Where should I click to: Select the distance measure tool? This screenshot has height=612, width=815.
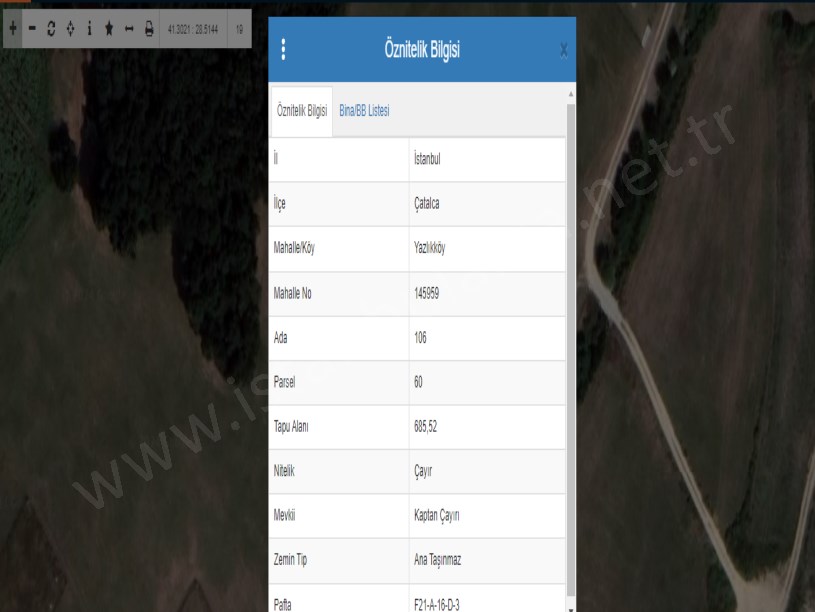[129, 30]
